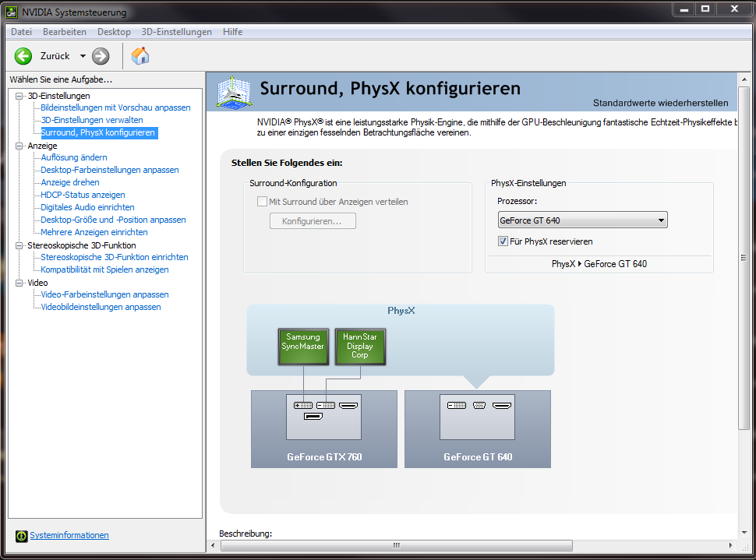756x560 pixels.
Task: Click the GeForce GTX 760 card ports graphic
Action: click(x=323, y=417)
